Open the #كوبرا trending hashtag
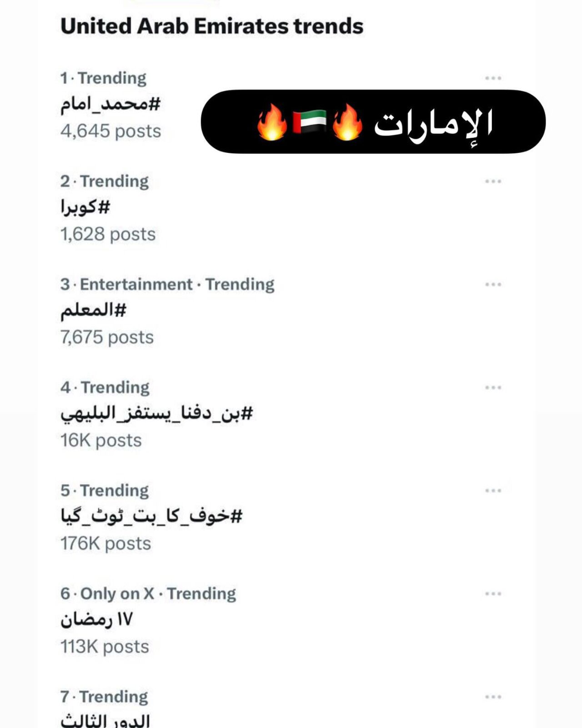 (x=85, y=208)
